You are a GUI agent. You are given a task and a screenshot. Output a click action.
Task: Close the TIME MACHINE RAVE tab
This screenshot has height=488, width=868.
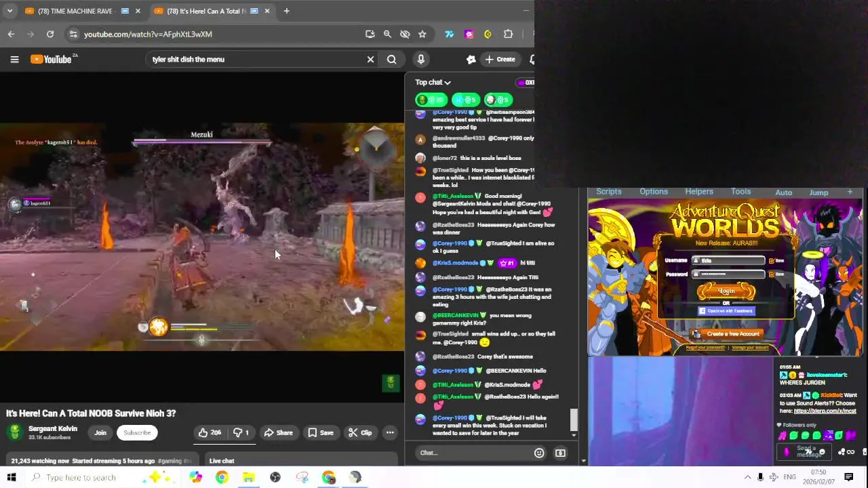point(138,11)
